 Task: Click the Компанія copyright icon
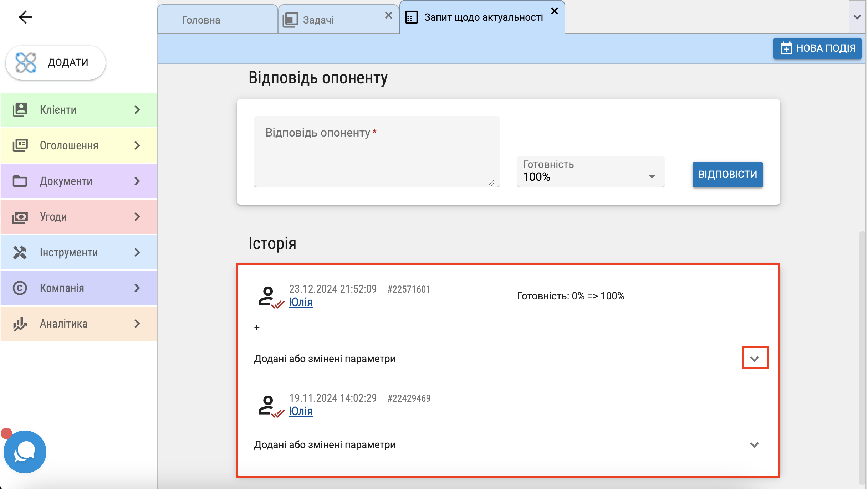coord(20,288)
